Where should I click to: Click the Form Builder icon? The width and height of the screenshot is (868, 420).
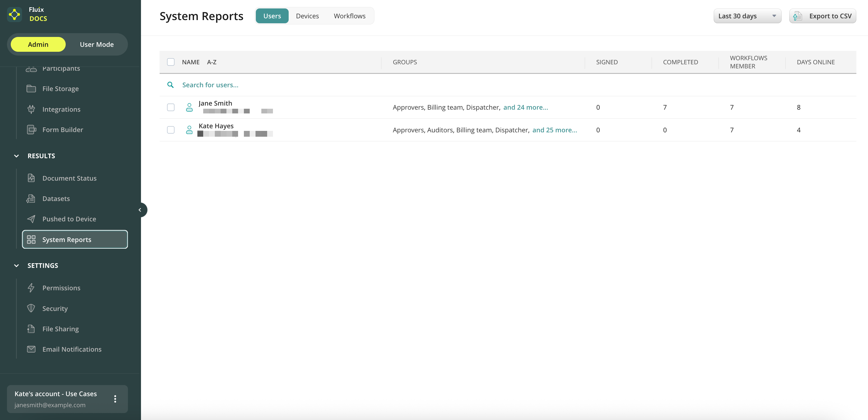pyautogui.click(x=31, y=130)
